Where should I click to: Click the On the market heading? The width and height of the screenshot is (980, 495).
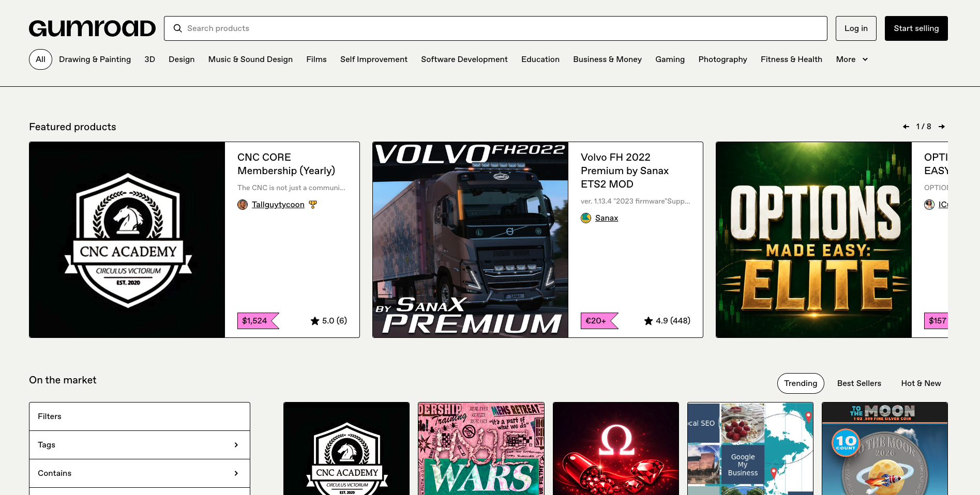coord(63,380)
